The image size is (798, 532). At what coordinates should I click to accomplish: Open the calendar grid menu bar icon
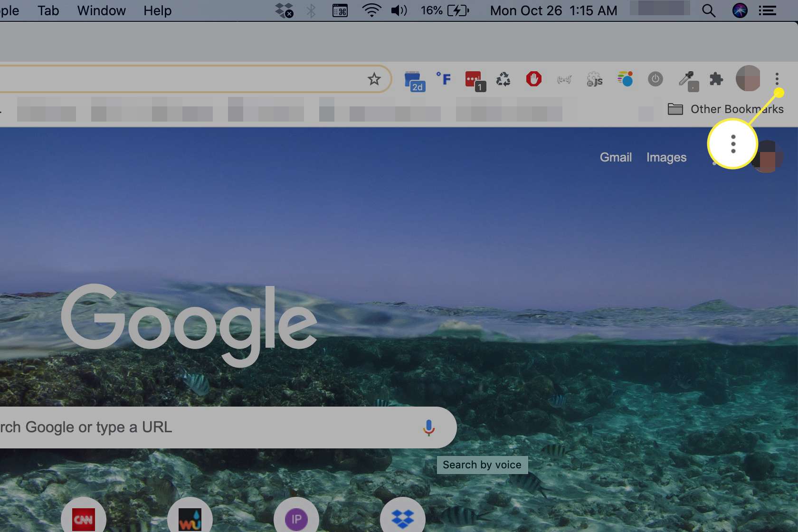340,10
